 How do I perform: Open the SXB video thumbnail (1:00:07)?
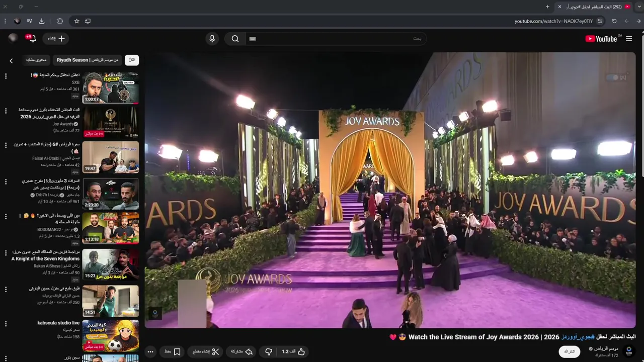(111, 87)
